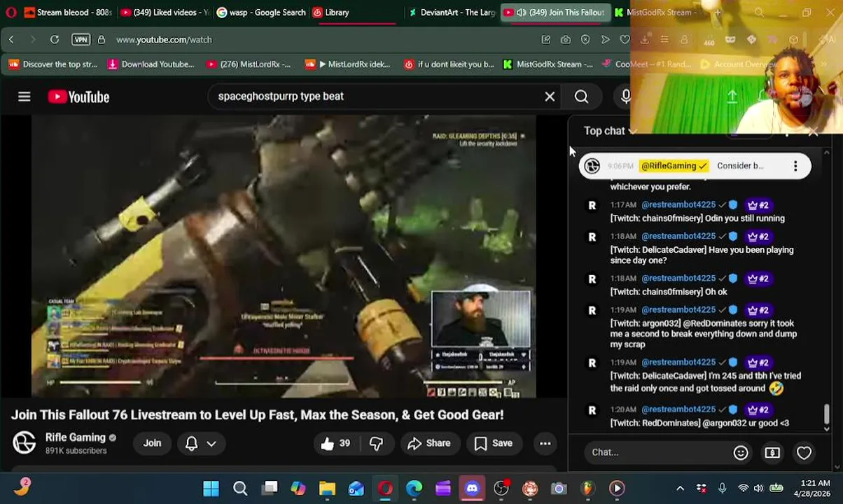Open the pinned @RifleGaming message

(695, 166)
